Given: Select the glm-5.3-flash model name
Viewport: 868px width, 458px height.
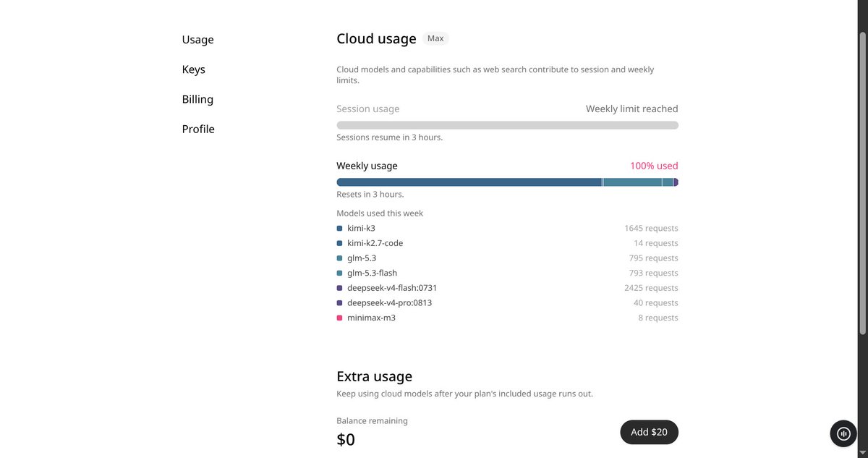Looking at the screenshot, I should (x=372, y=273).
